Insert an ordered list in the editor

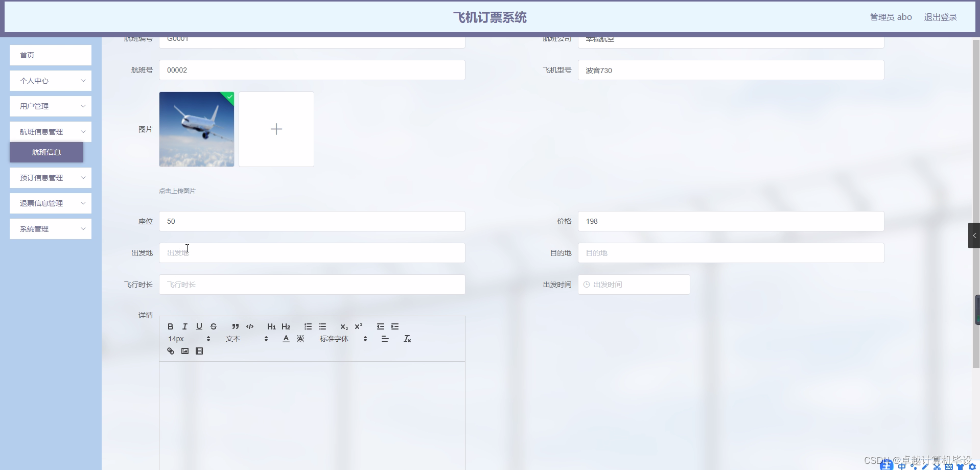pos(308,326)
